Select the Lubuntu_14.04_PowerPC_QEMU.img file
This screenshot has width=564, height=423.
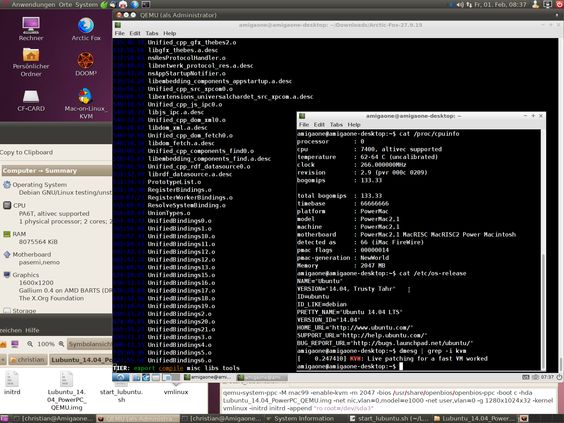[66, 391]
